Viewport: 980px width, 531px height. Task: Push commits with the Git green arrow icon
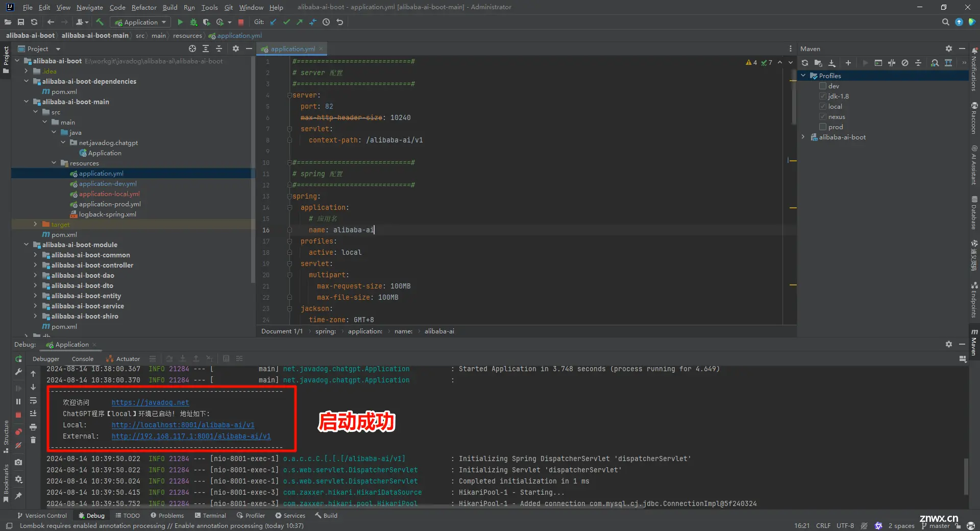pyautogui.click(x=300, y=22)
